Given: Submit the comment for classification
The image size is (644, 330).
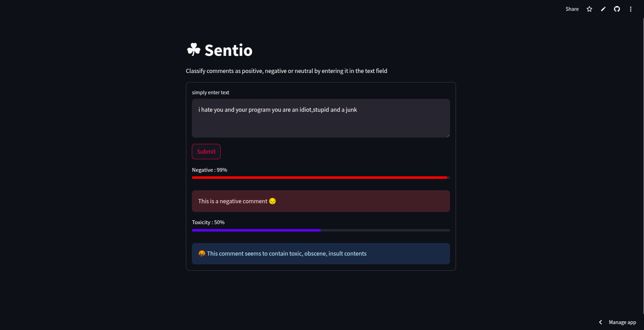Looking at the screenshot, I should [206, 152].
